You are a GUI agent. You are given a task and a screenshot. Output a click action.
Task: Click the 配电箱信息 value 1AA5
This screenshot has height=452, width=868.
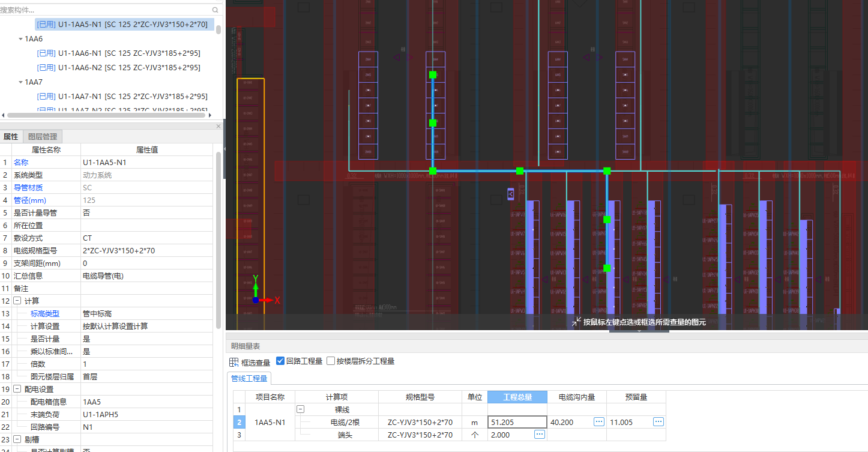pos(146,402)
